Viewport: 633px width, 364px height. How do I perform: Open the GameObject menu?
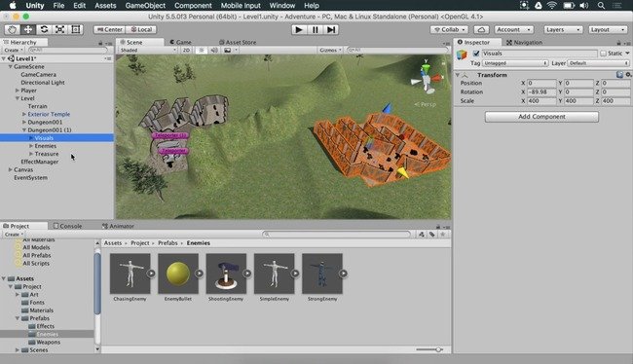[145, 6]
